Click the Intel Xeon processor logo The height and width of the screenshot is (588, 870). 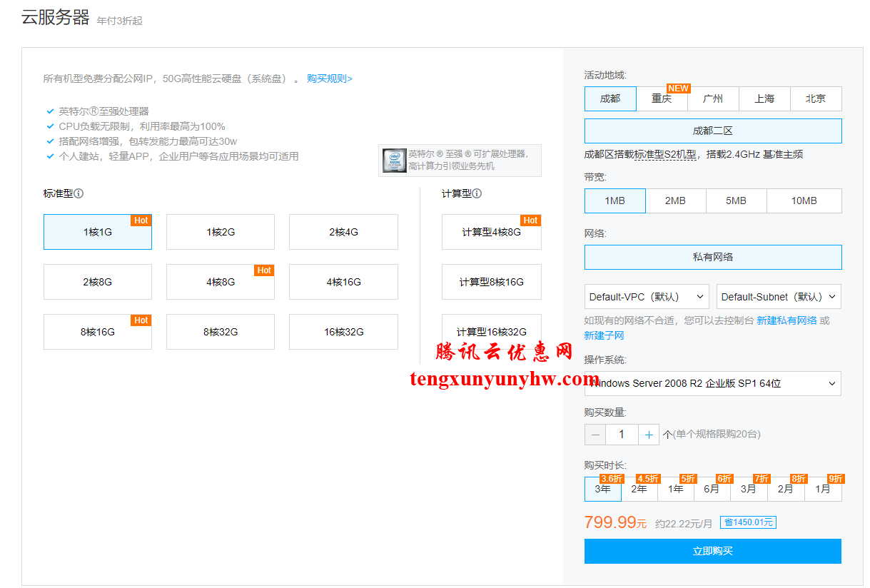394,161
